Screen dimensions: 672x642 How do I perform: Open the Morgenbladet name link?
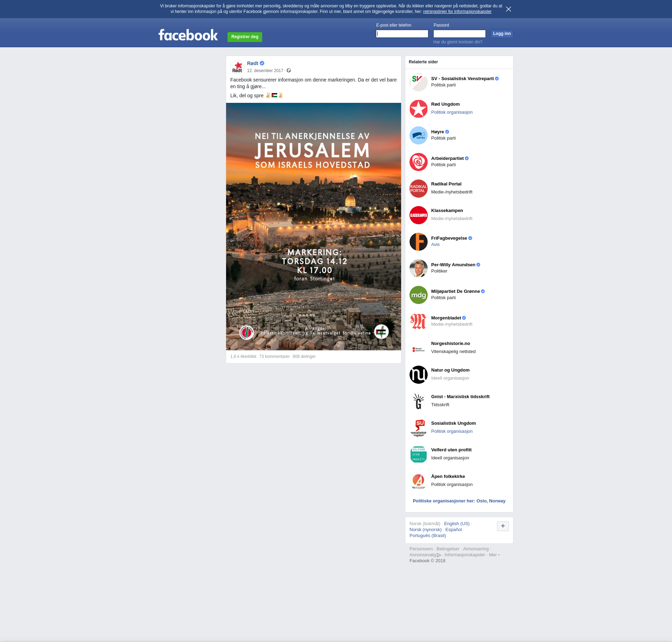pyautogui.click(x=446, y=318)
